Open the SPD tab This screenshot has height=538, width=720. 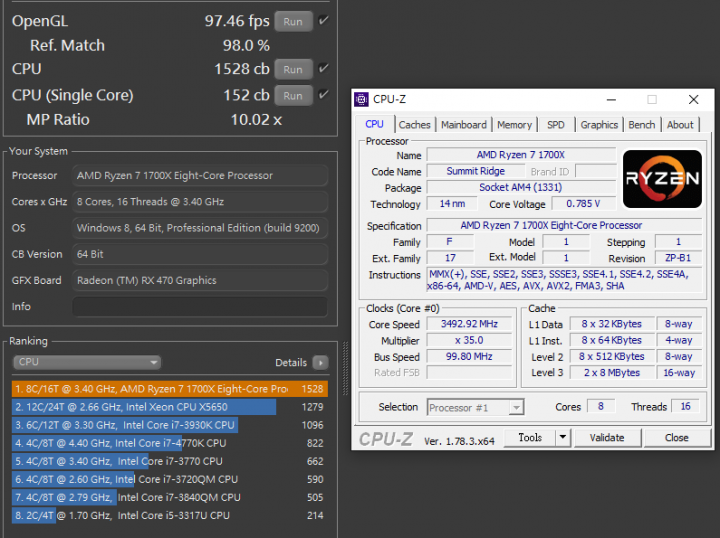point(556,125)
